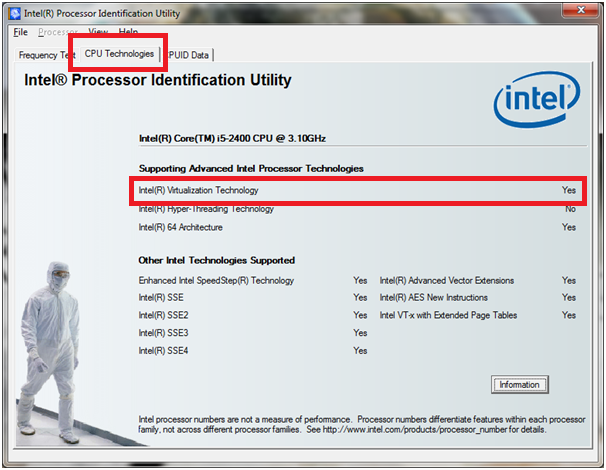Click Enhanced Intel SpeedStep(R) Technology text
The height and width of the screenshot is (470, 606).
click(x=216, y=280)
